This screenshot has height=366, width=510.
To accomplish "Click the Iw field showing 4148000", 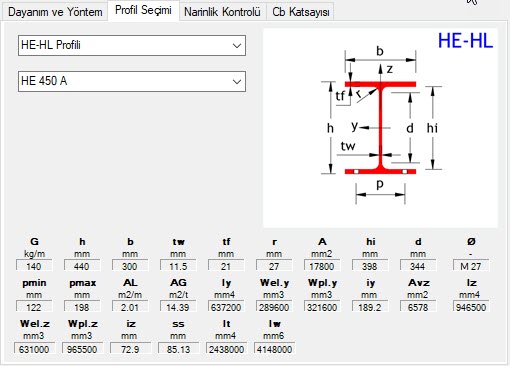I will point(274,349).
